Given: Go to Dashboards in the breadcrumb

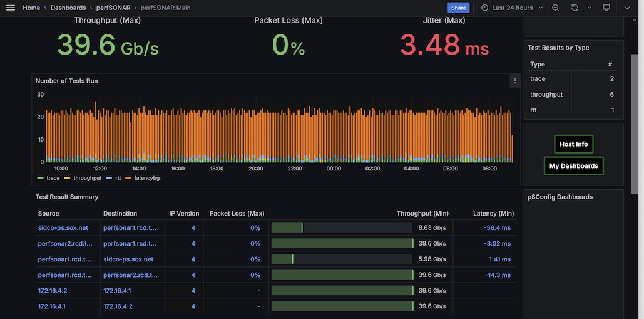Looking at the screenshot, I should pos(68,8).
